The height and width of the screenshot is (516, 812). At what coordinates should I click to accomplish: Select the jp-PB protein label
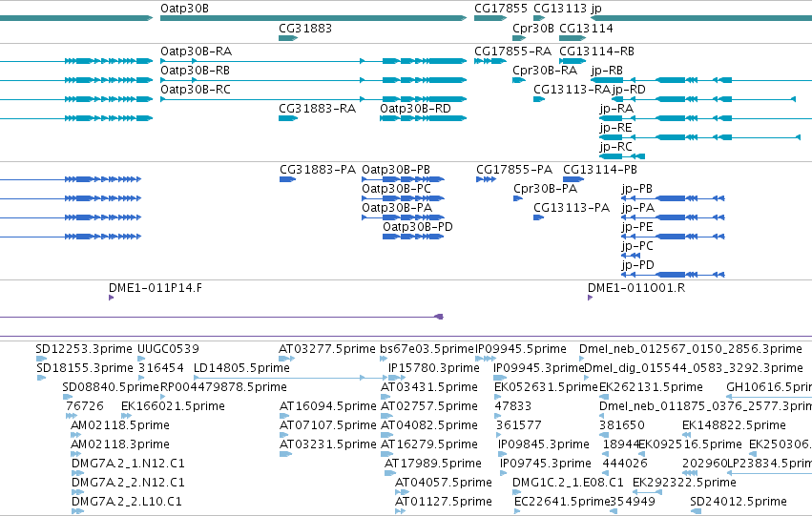click(637, 189)
